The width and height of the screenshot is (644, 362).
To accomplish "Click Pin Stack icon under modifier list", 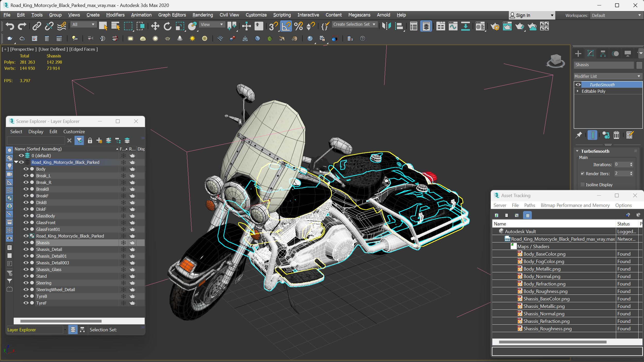I will pos(579,135).
